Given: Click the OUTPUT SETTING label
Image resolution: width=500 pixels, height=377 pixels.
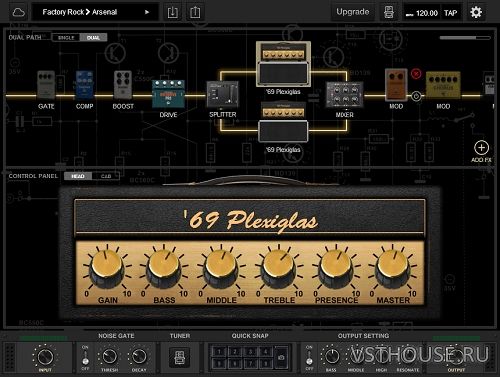Looking at the screenshot, I should coord(363,336).
